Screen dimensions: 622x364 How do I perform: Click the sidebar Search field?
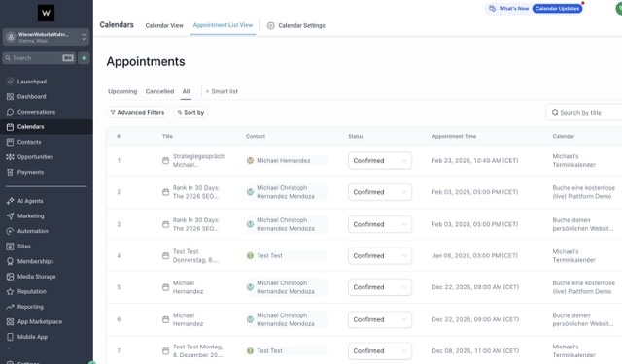point(39,58)
